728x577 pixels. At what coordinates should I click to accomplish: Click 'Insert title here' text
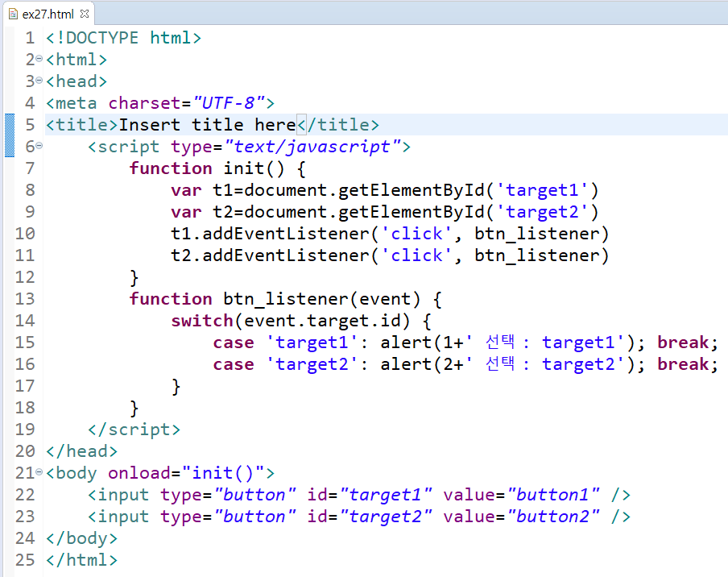[x=208, y=124]
